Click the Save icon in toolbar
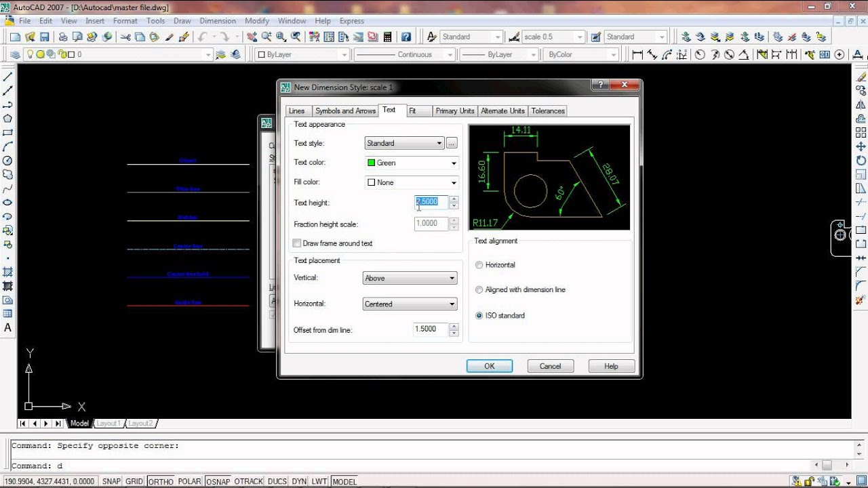The height and width of the screenshot is (488, 868). tap(45, 37)
